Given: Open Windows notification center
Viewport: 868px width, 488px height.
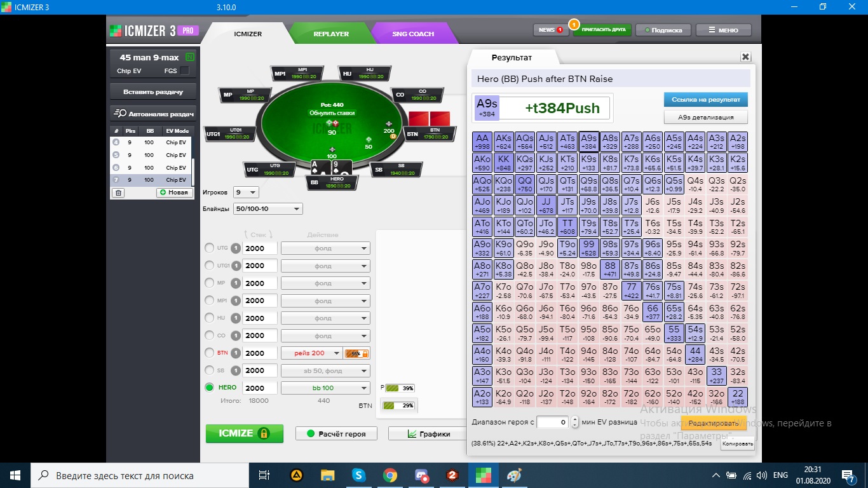Looking at the screenshot, I should (x=848, y=475).
